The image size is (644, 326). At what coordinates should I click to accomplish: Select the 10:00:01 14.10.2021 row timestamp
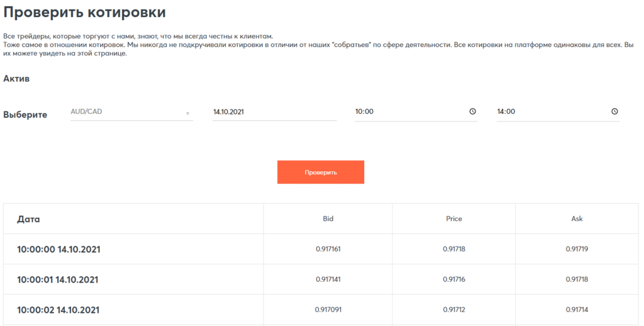58,279
